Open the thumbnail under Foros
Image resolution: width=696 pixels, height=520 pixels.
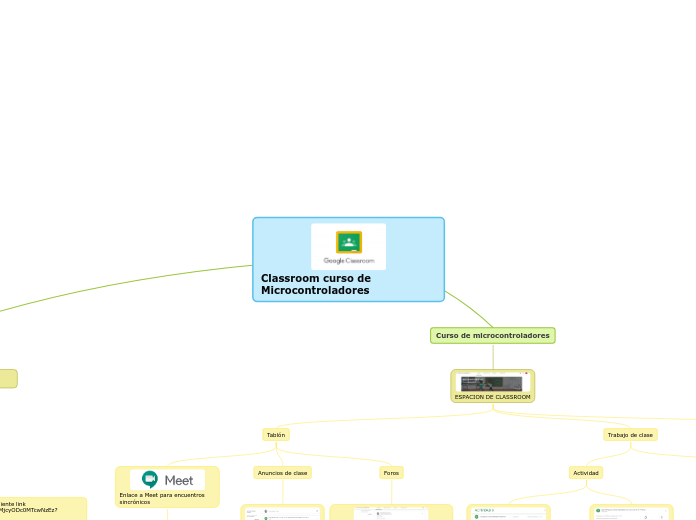391,513
